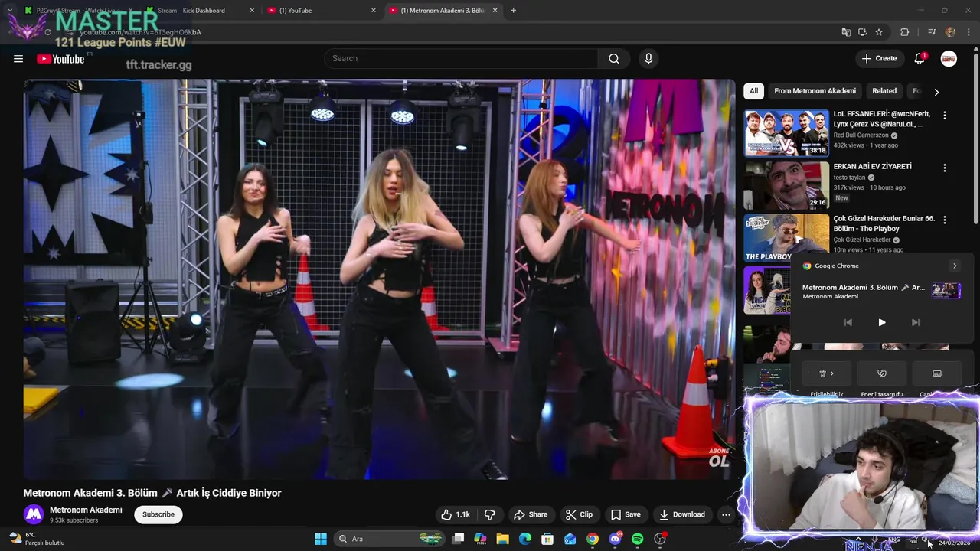Image resolution: width=980 pixels, height=551 pixels.
Task: Open options for ERKAN ABİ EV ZİYARETİ video
Action: click(x=944, y=168)
